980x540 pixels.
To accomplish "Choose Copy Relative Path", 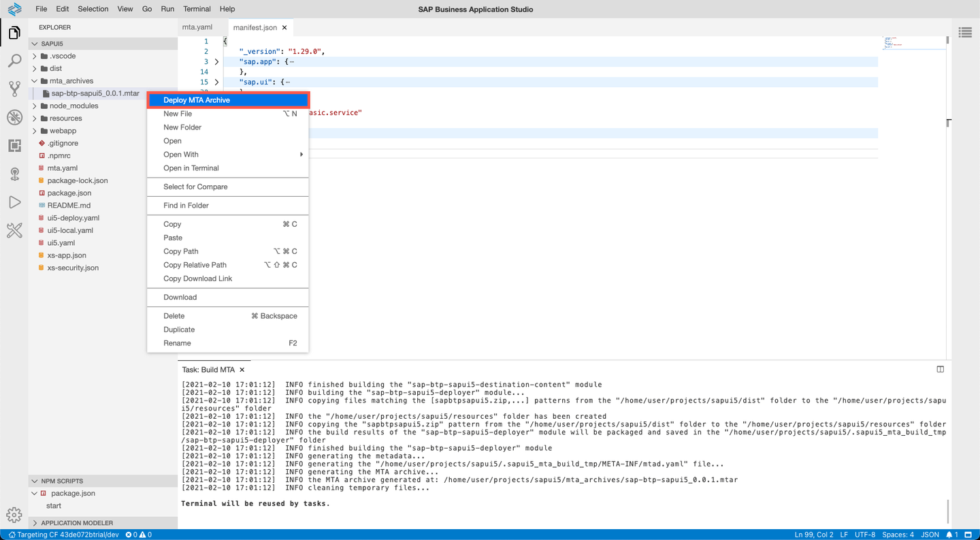I will click(x=228, y=265).
